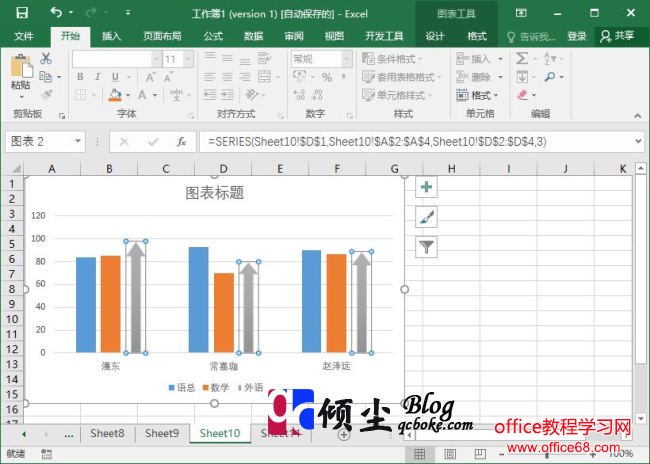Switch to Page Break Preview view
The width and height of the screenshot is (650, 464).
pos(480,454)
